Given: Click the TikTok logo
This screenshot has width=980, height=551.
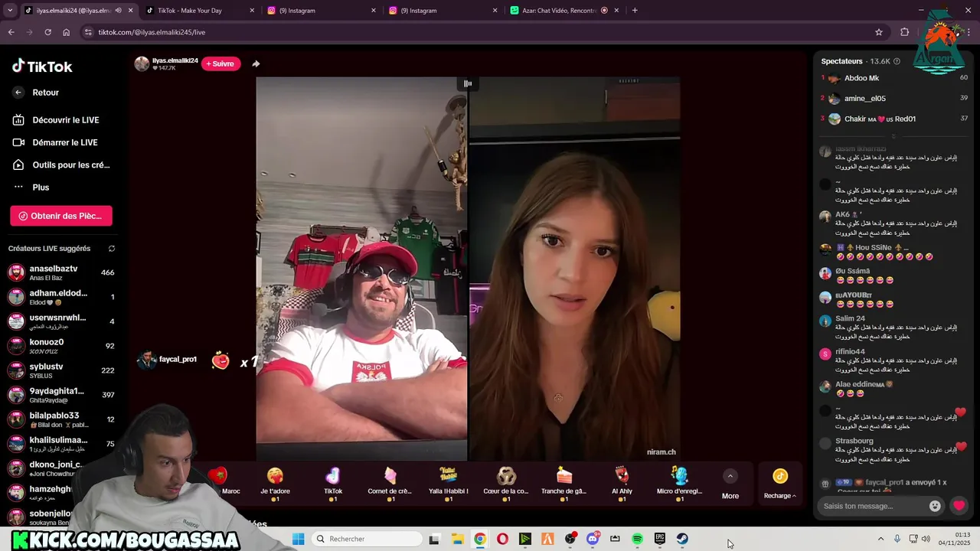Looking at the screenshot, I should 42,67.
